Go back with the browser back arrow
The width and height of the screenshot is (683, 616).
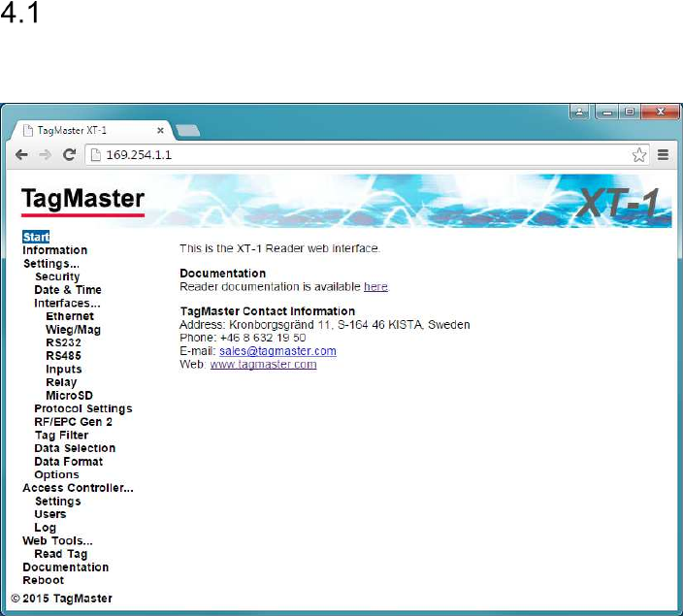click(x=21, y=154)
